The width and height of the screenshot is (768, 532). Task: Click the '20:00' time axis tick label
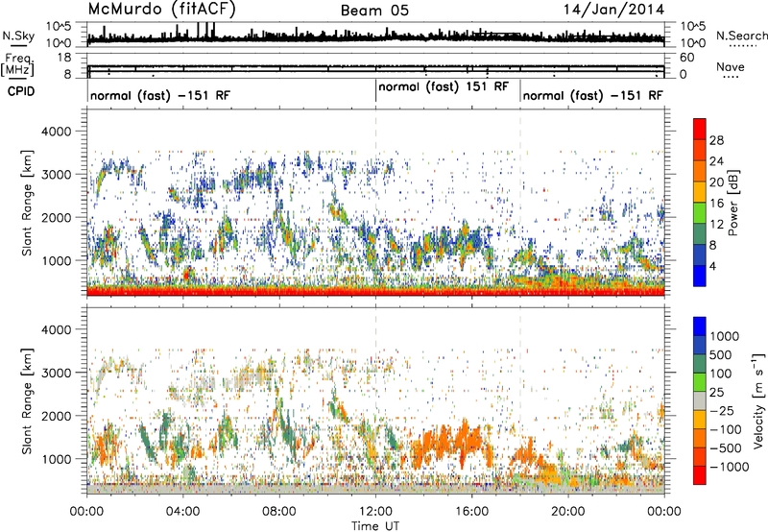pos(568,511)
